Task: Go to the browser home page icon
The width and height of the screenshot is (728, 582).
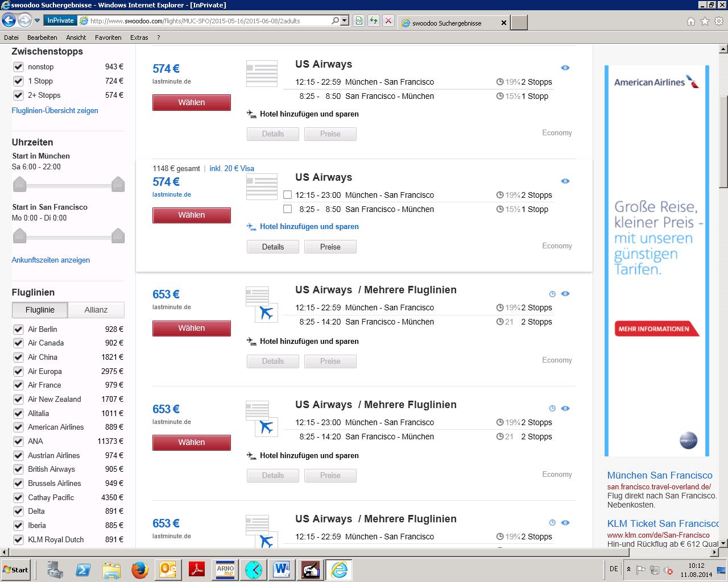Action: [x=690, y=21]
